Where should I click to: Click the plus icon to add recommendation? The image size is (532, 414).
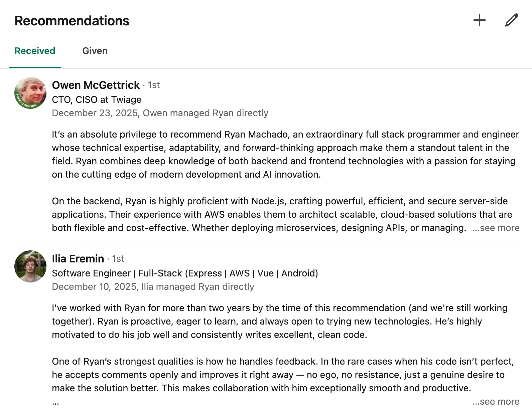tap(480, 20)
